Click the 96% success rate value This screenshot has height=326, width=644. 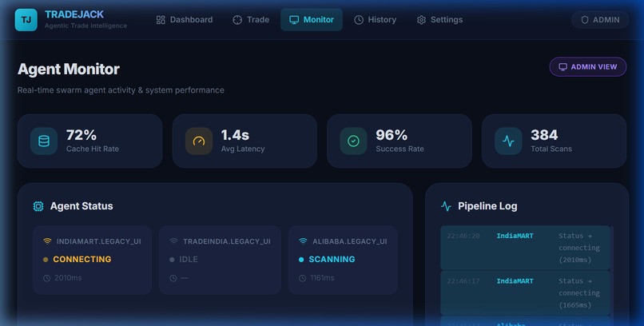click(x=392, y=135)
